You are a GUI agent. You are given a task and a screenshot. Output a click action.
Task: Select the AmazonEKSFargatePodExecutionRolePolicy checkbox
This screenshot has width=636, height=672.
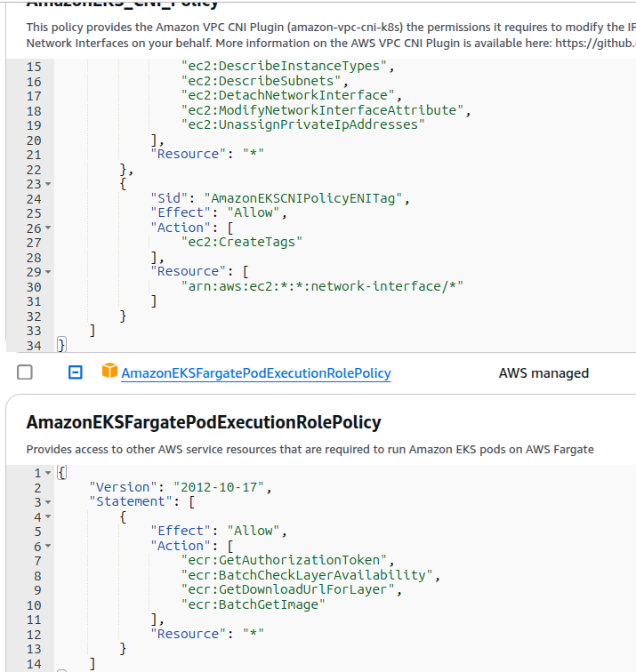pyautogui.click(x=24, y=372)
